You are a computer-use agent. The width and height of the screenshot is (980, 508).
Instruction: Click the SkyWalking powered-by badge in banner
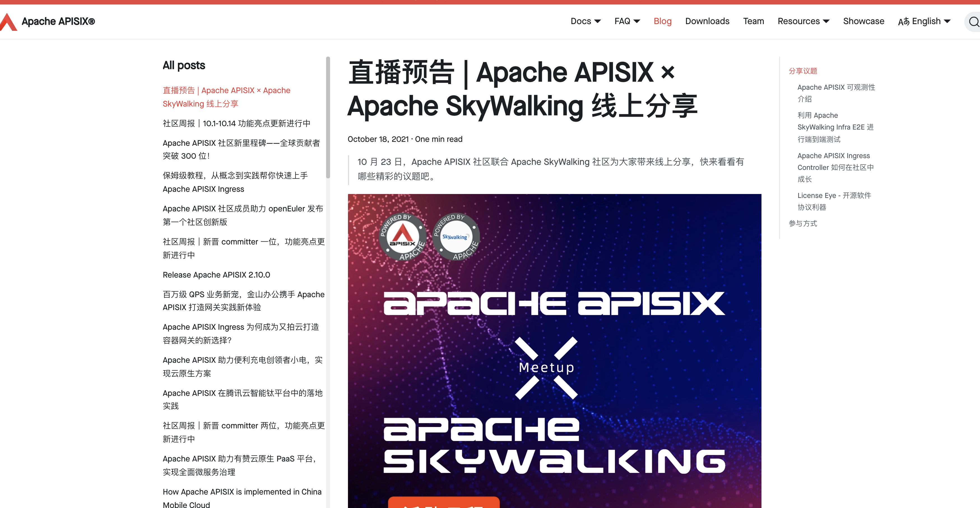[456, 237]
